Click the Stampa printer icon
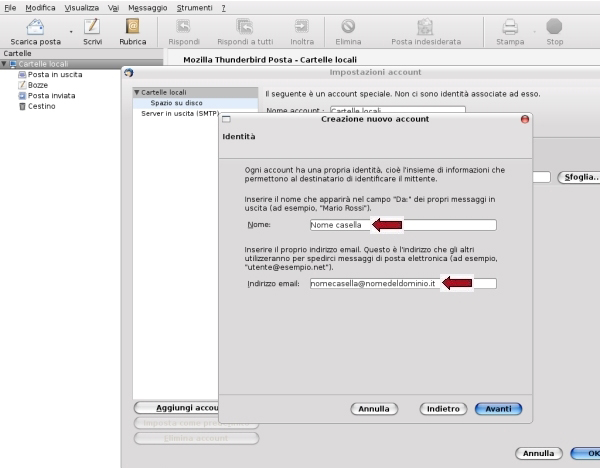 coord(510,27)
